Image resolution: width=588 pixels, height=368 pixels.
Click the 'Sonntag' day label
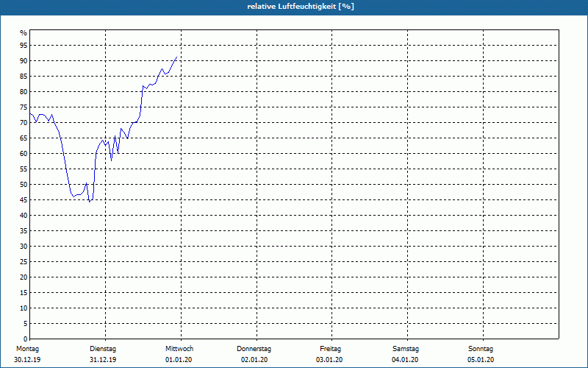click(x=481, y=349)
